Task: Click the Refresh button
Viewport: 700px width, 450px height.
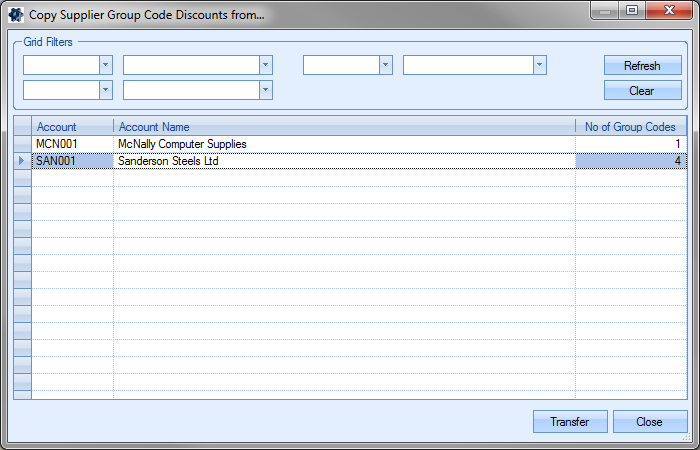Action: pyautogui.click(x=642, y=66)
